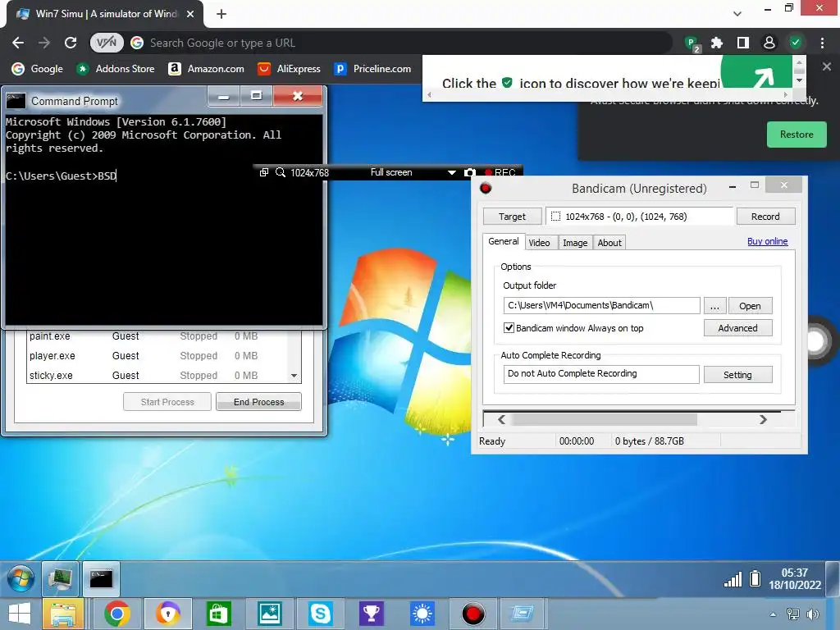The image size is (840, 630).
Task: Reload the page with refresh icon
Action: (x=71, y=43)
